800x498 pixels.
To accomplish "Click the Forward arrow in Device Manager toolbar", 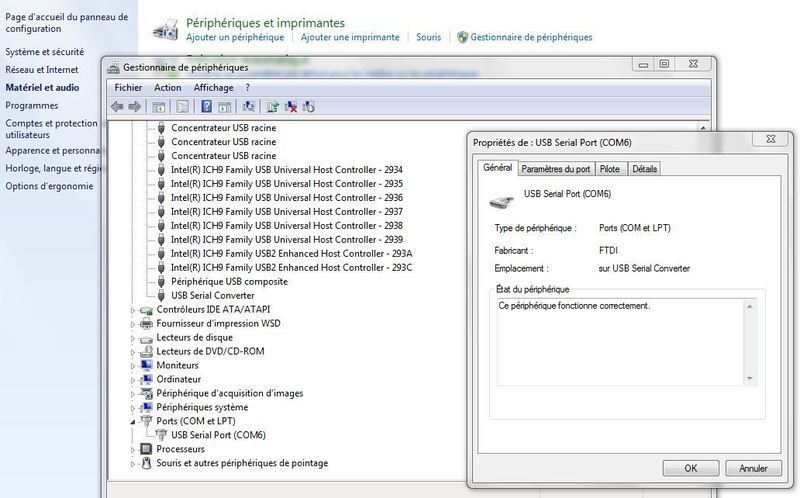I will point(135,107).
